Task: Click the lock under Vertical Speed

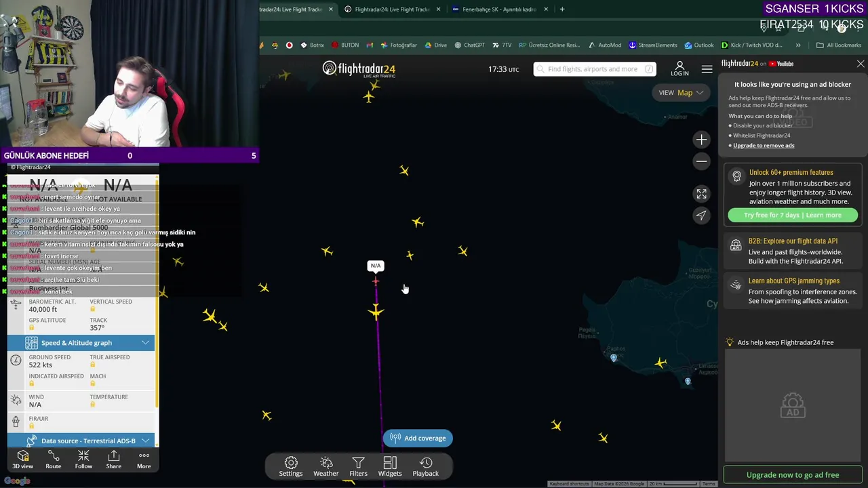Action: pos(92,309)
